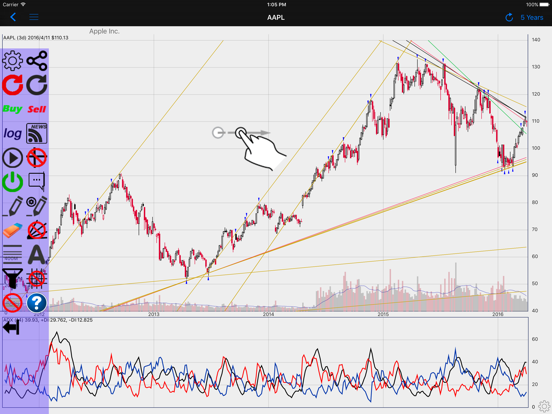552x414 pixels.
Task: Toggle log scale with the log button
Action: [12, 133]
